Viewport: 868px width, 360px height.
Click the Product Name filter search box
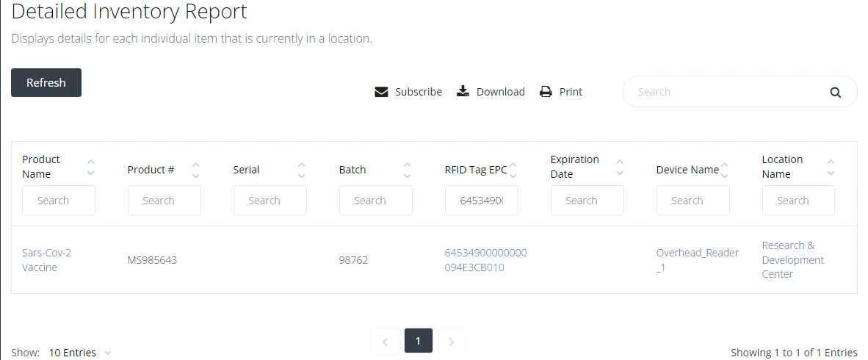59,201
